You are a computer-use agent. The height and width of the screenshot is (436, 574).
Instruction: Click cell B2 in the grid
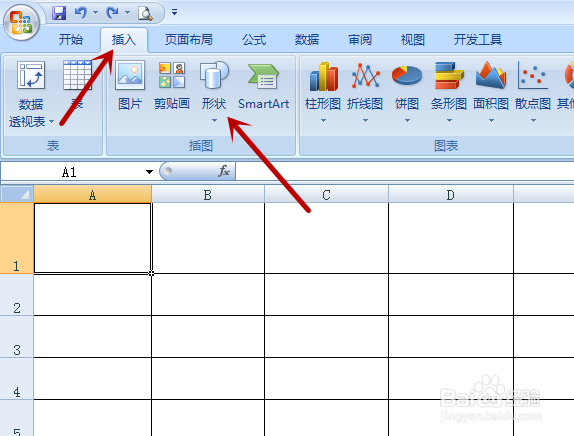[208, 295]
